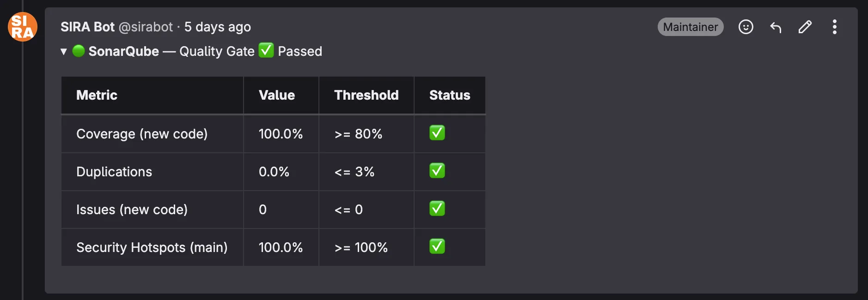Click the Coverage row status checkmark
The image size is (868, 300).
tap(437, 133)
